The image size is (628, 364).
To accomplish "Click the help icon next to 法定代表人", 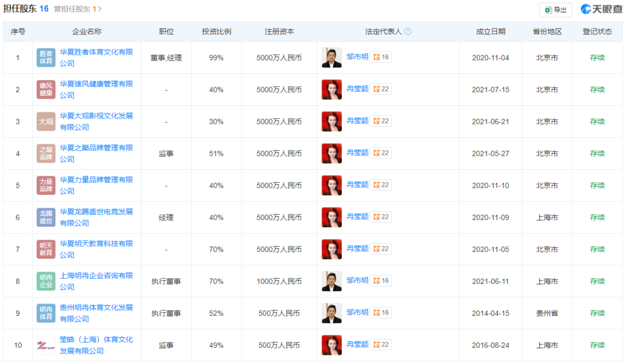I will point(408,31).
